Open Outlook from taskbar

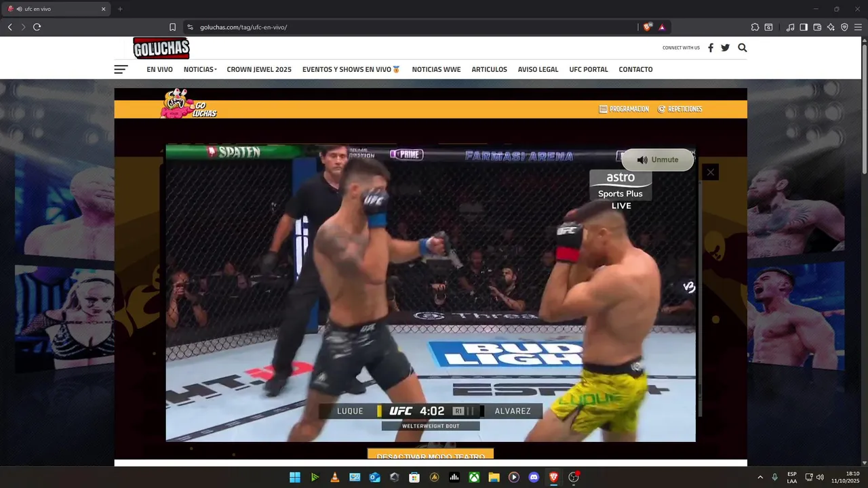click(x=374, y=477)
